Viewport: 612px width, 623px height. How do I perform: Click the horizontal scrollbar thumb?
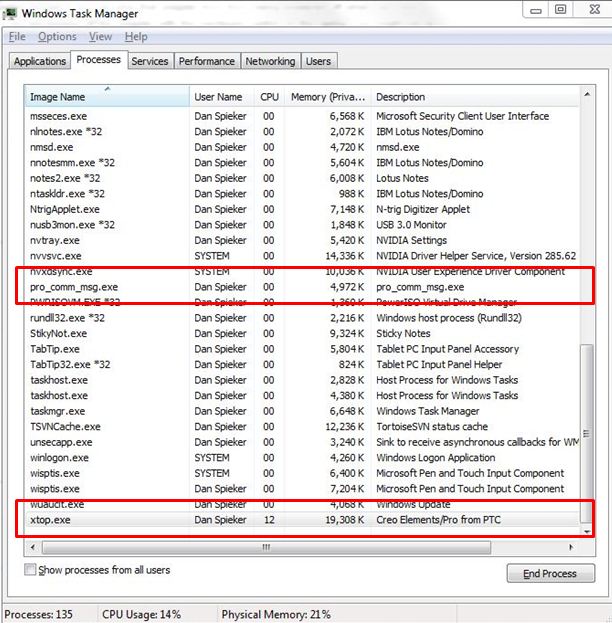(x=266, y=547)
